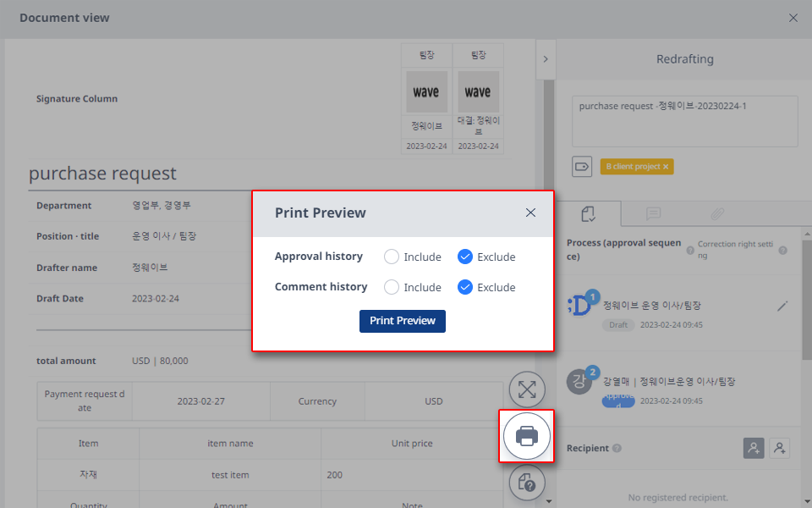Click the printer icon to print document
Screen dimensions: 812x508
tap(527, 435)
